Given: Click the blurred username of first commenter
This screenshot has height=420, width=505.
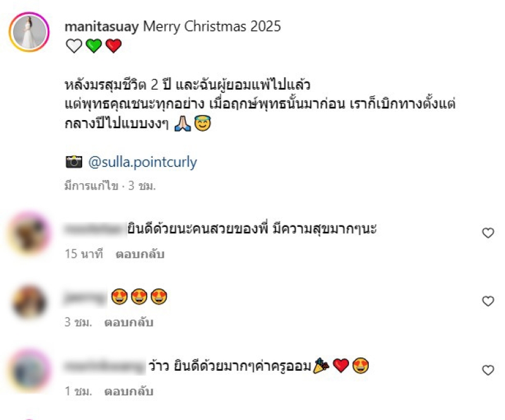Looking at the screenshot, I should [95, 229].
